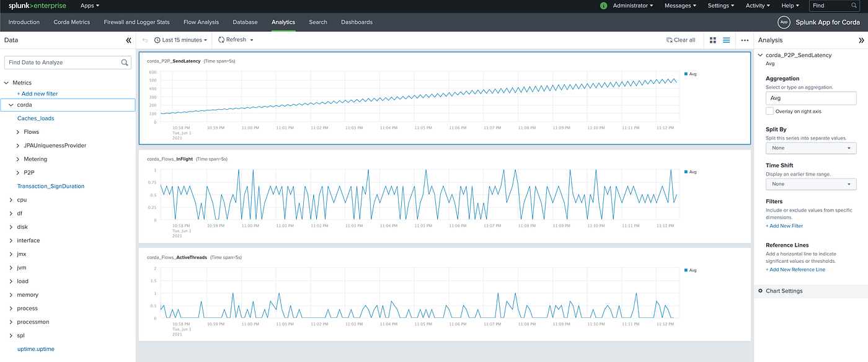Open the Settings dropdown

tap(721, 6)
